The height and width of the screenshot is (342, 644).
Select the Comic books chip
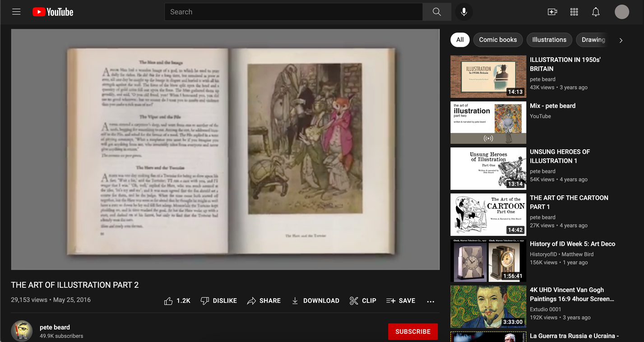point(498,40)
